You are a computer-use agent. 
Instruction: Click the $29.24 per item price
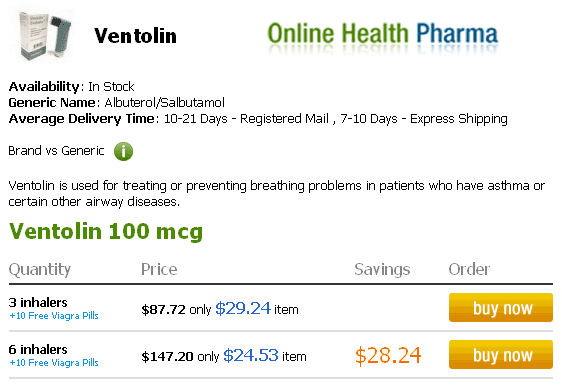pos(243,308)
